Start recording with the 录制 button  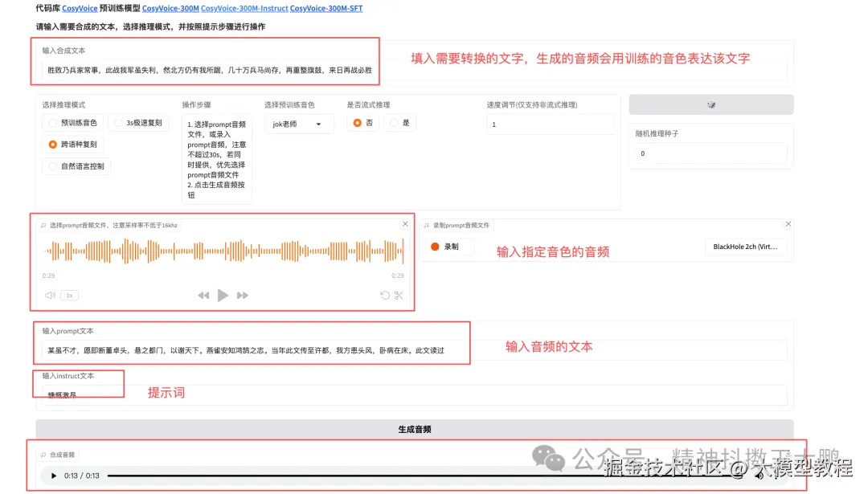click(449, 247)
